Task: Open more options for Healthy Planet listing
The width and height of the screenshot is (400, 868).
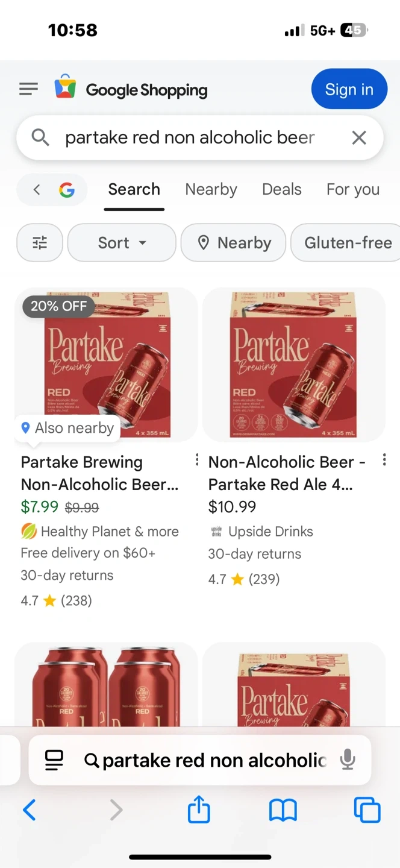Action: point(196,461)
